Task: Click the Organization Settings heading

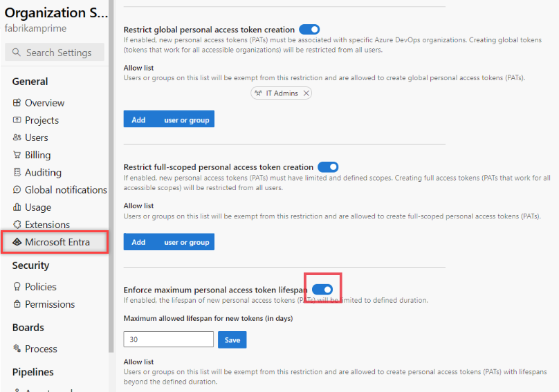Action: 56,13
